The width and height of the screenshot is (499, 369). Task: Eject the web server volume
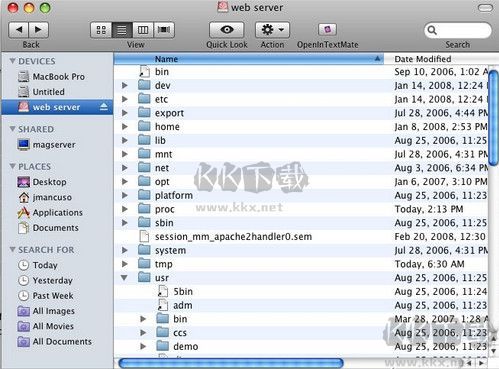(x=104, y=107)
